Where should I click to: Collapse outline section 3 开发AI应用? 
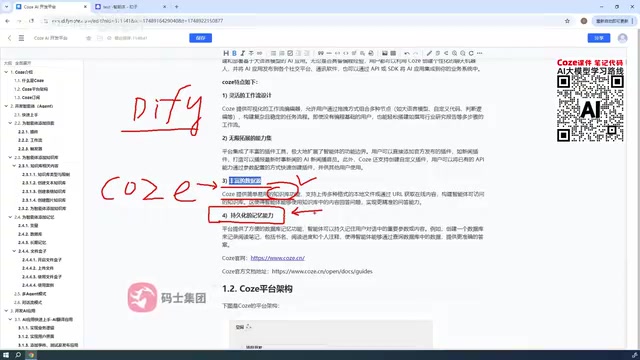[6, 311]
